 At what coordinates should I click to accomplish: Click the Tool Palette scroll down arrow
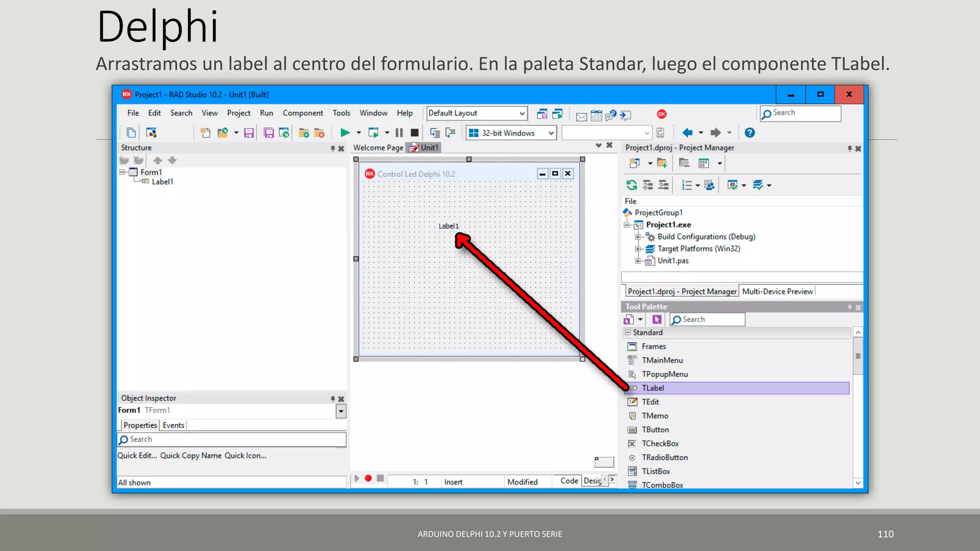(858, 483)
